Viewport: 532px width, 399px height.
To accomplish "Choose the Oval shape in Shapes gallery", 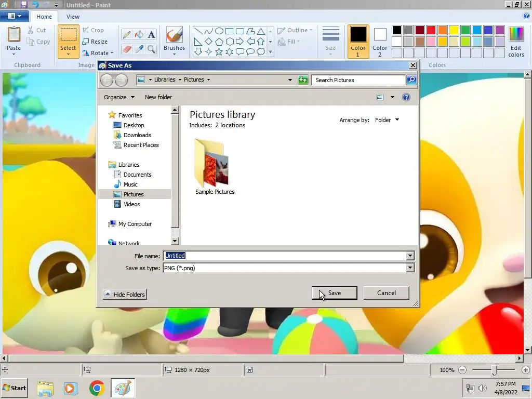I will pos(219,31).
